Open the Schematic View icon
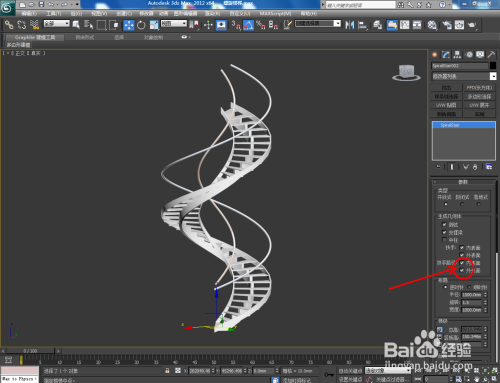This screenshot has width=500, height=383. [417, 25]
